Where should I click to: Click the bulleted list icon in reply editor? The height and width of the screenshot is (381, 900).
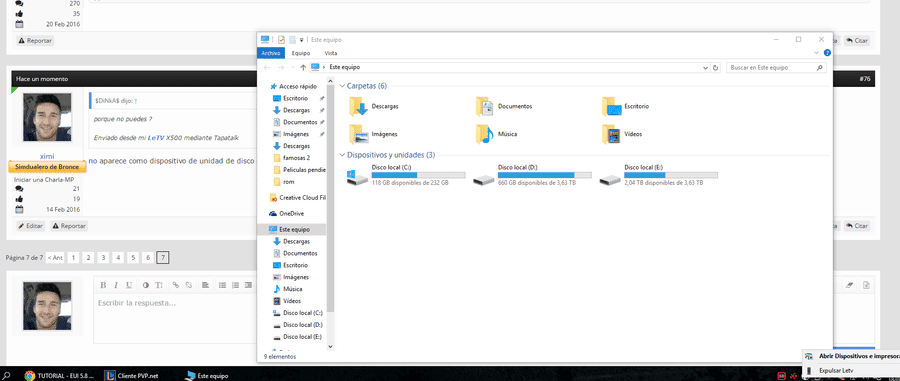pyautogui.click(x=222, y=285)
